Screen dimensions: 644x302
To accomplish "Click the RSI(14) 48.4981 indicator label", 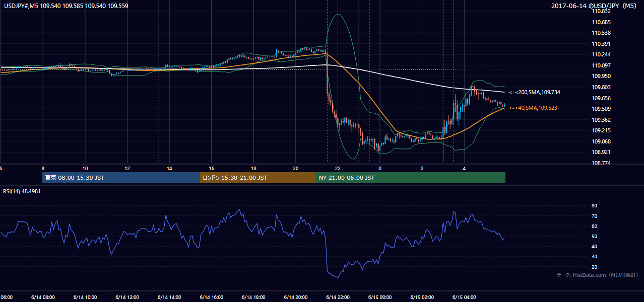I will pyautogui.click(x=22, y=191).
